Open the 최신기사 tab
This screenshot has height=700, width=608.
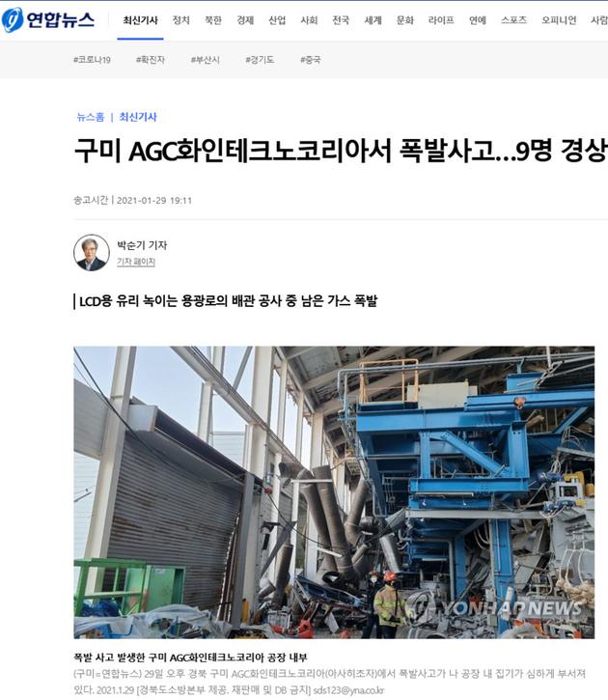141,20
